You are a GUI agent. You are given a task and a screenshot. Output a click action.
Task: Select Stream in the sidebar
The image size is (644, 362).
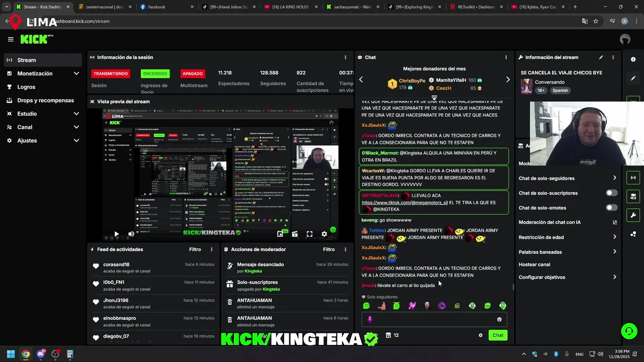click(x=43, y=60)
